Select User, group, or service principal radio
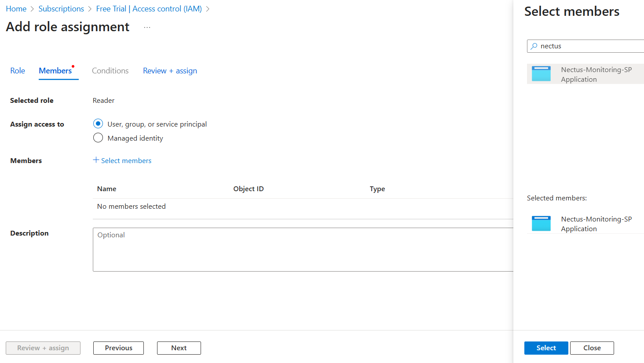The height and width of the screenshot is (363, 644). [98, 124]
